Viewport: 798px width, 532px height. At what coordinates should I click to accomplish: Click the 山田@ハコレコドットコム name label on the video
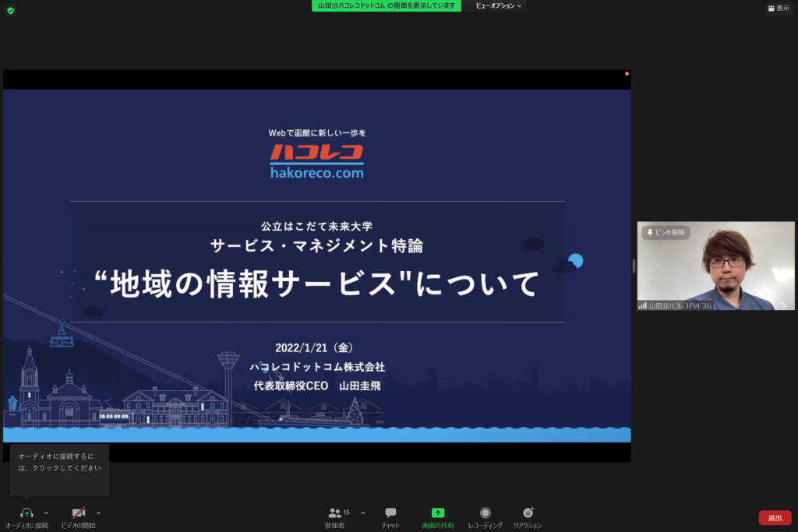(680, 305)
